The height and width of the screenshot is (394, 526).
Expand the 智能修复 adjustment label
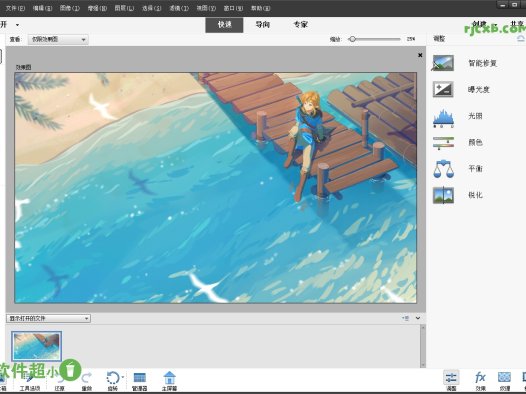482,63
